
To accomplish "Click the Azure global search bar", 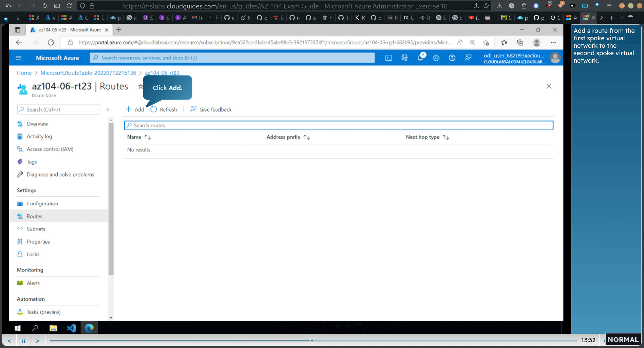I will pos(232,58).
